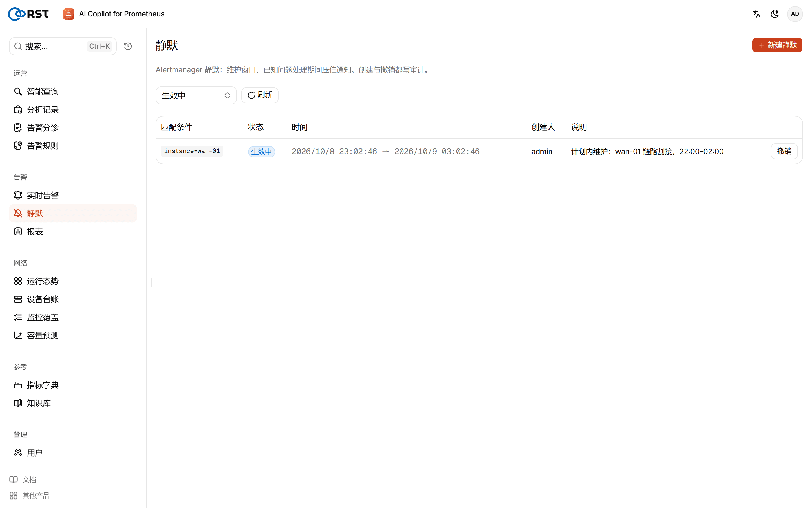Open the AD user avatar menu
Image resolution: width=812 pixels, height=508 pixels.
795,14
